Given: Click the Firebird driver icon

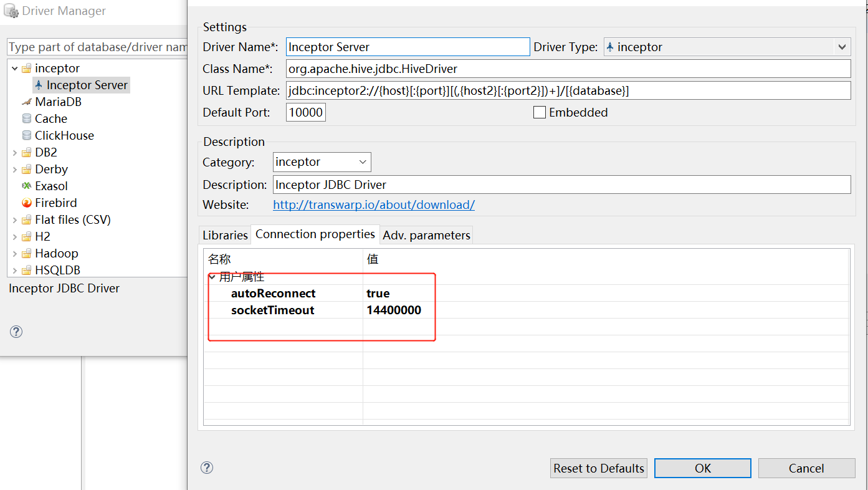Looking at the screenshot, I should point(26,203).
